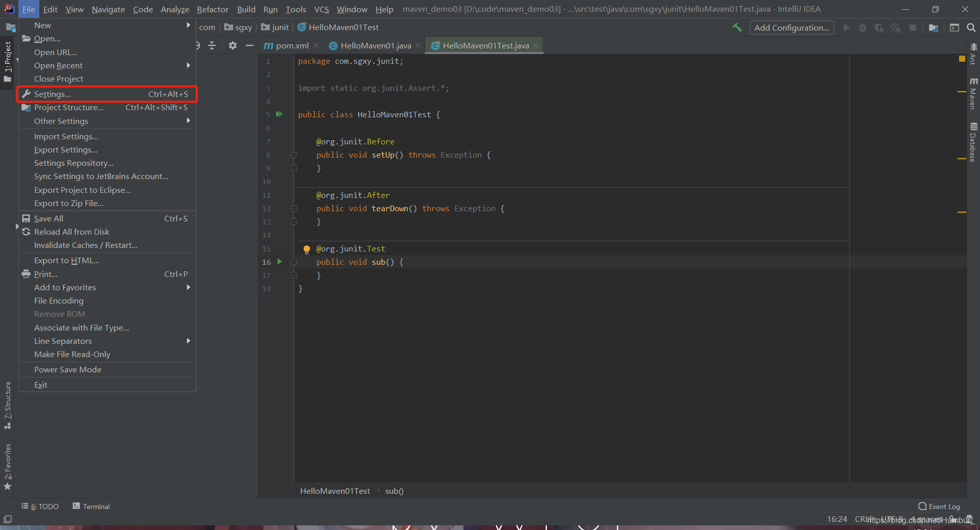The image size is (980, 530).
Task: Toggle code fold at sub method
Action: click(293, 262)
